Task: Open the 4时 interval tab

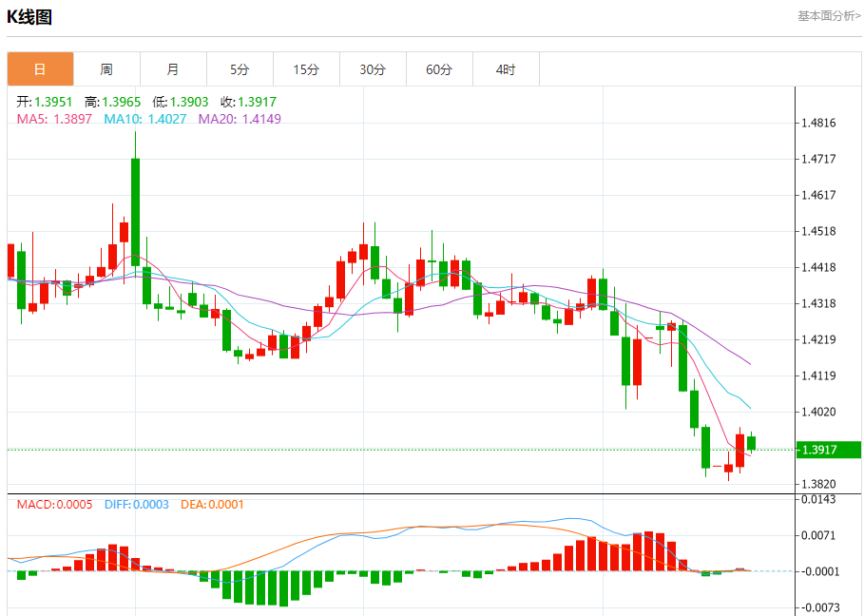Action: coord(506,69)
